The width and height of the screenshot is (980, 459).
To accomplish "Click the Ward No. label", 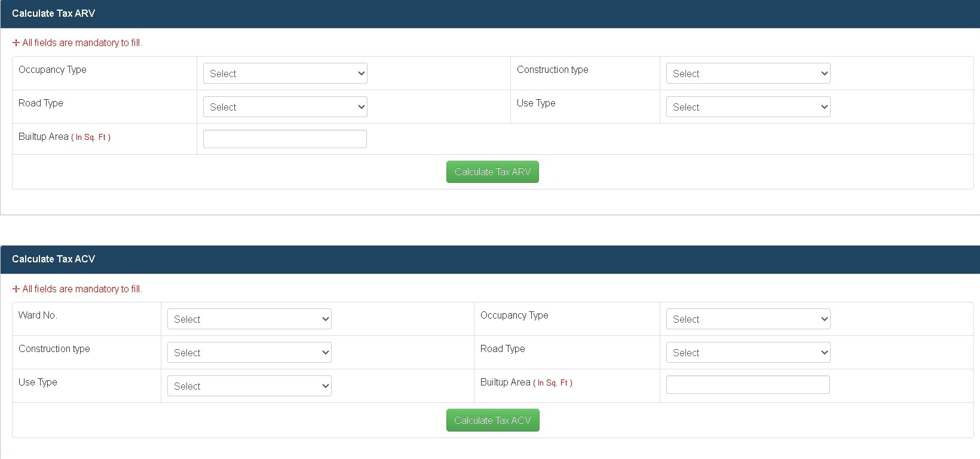I will pos(38,315).
